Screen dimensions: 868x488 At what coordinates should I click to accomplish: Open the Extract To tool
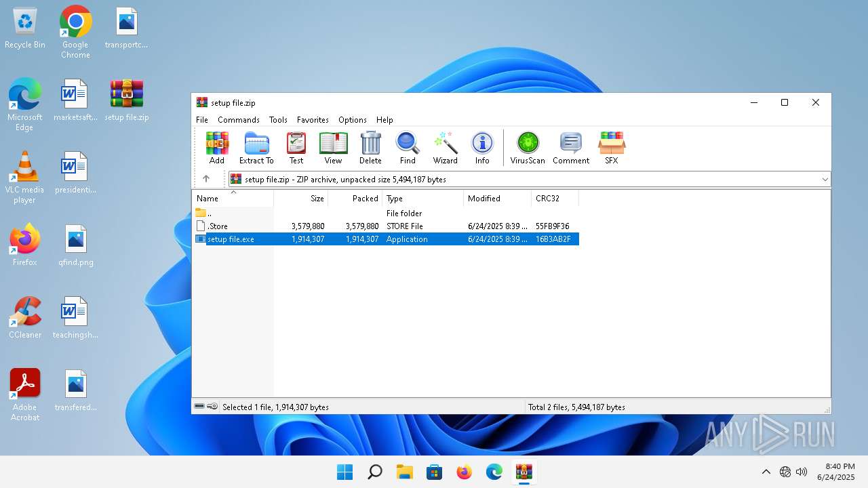click(x=256, y=148)
